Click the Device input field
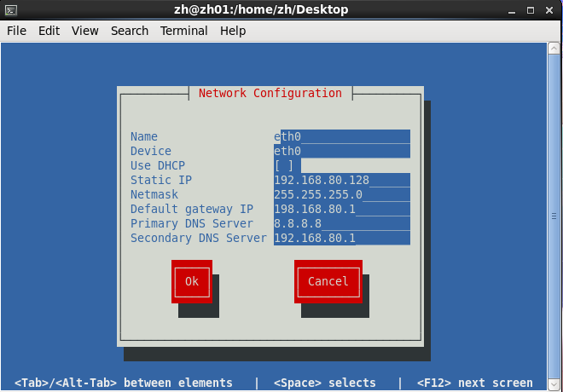Image resolution: width=563 pixels, height=392 pixels. [x=342, y=151]
